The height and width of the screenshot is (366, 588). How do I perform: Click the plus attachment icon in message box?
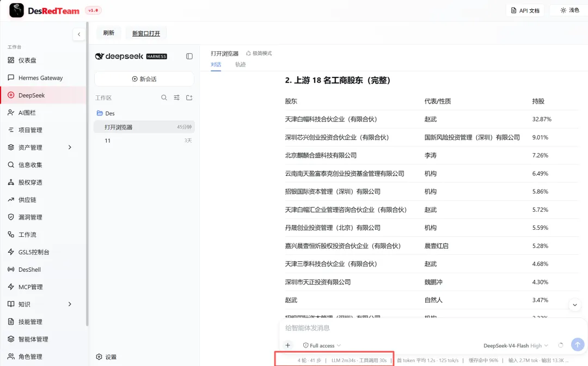[x=287, y=345]
